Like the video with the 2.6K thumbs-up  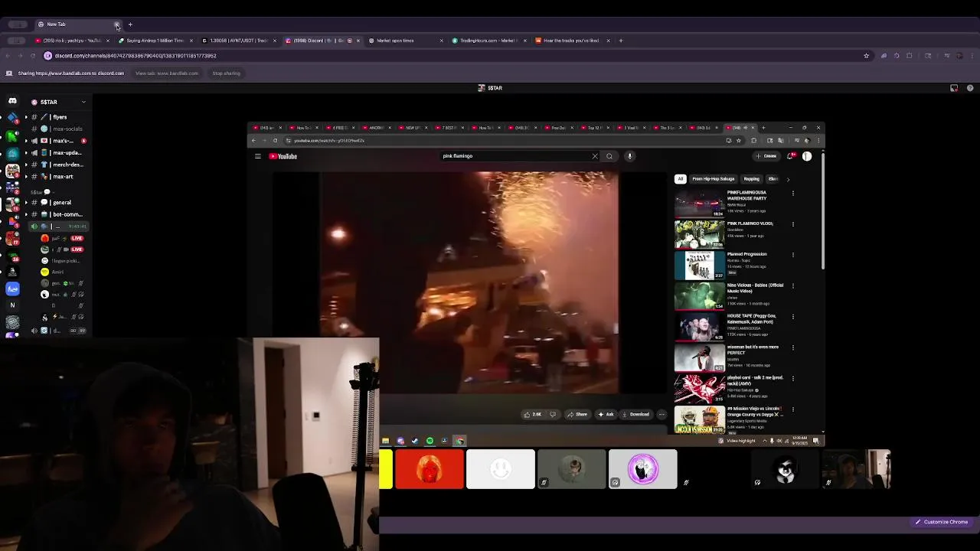tap(532, 415)
